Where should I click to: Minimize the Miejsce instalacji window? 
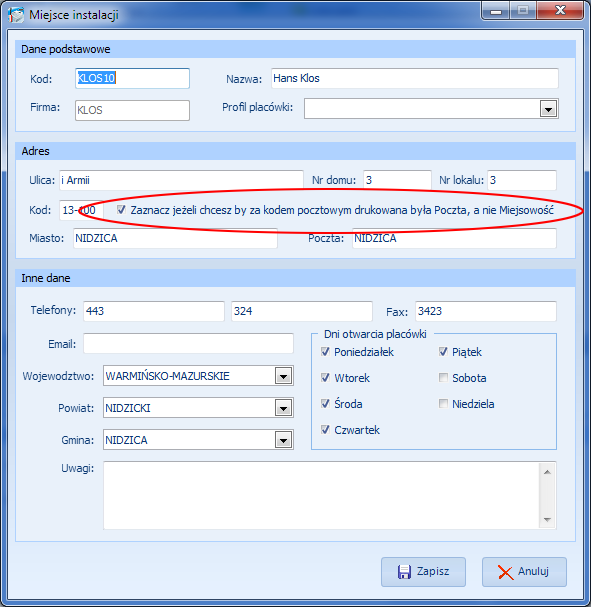pos(496,11)
